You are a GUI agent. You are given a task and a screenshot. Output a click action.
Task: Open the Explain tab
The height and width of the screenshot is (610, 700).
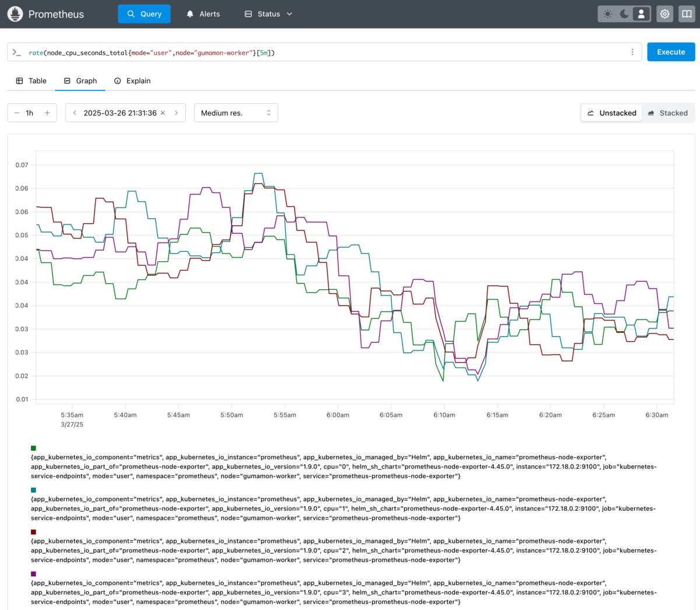pos(132,81)
